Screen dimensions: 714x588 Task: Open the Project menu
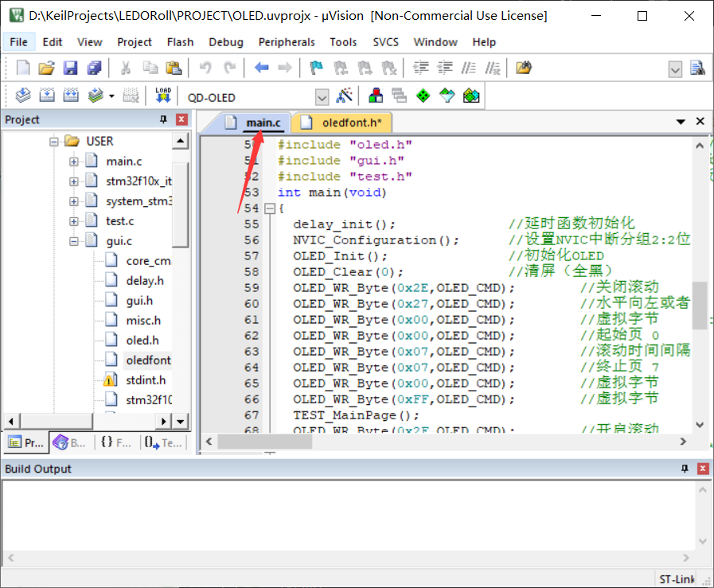(135, 42)
